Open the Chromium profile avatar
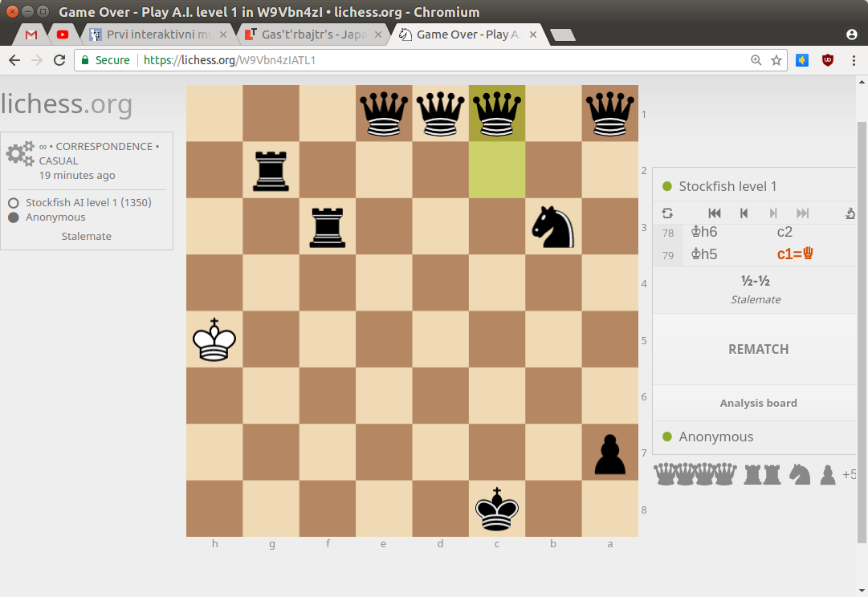 pyautogui.click(x=852, y=35)
